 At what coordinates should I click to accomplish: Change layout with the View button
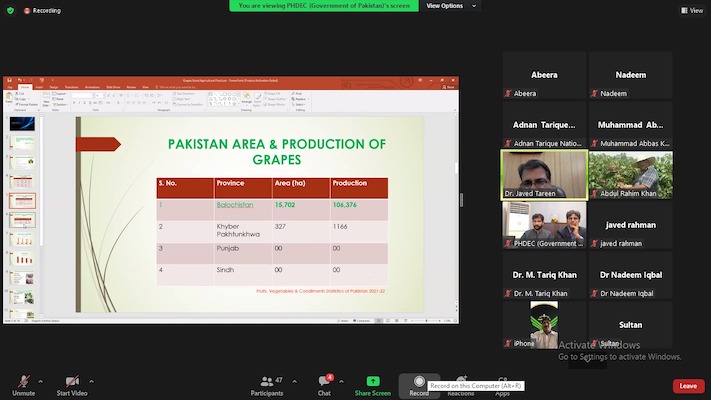coord(692,10)
